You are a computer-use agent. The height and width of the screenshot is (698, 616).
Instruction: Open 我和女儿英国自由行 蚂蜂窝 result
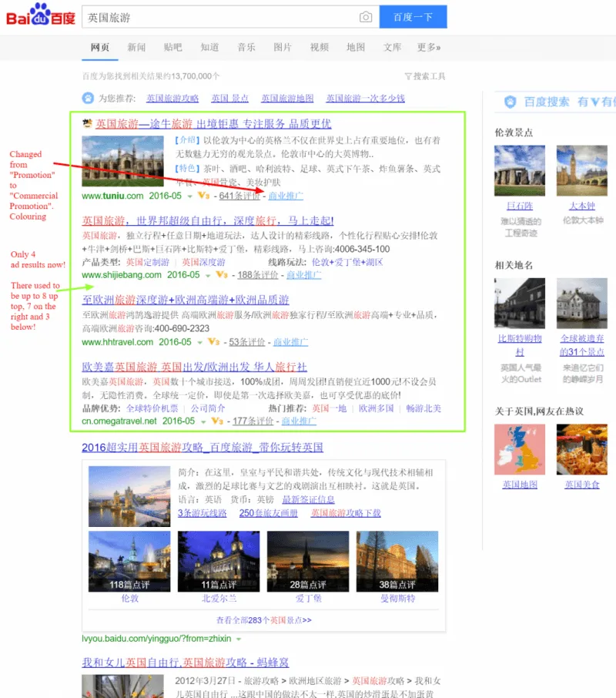186,663
